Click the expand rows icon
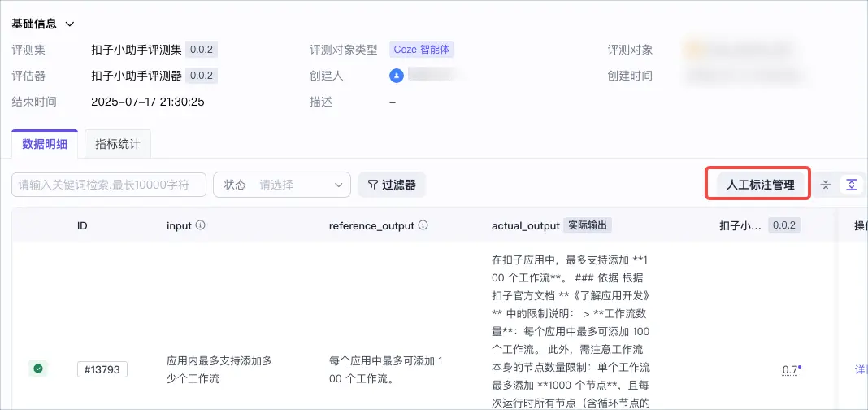 coord(852,185)
